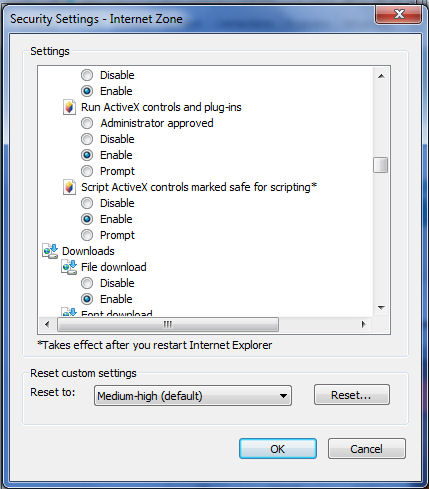Image resolution: width=429 pixels, height=489 pixels.
Task: Click the vertical scrollbar thumb
Action: (381, 165)
